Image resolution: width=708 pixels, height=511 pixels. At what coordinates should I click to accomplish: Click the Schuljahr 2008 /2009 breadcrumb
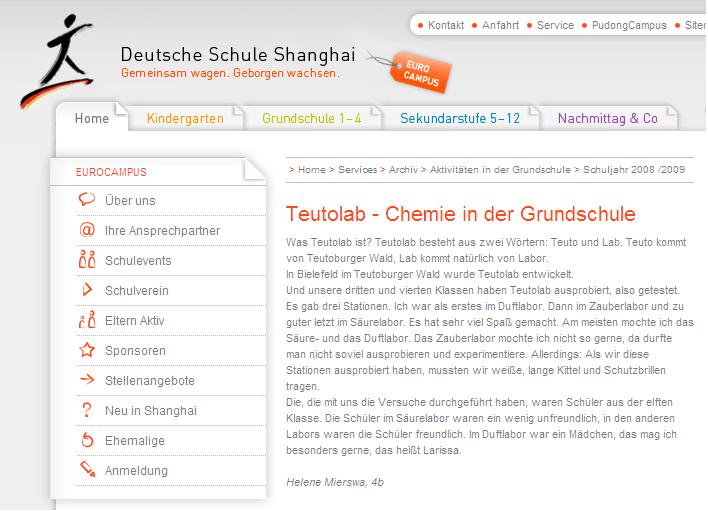click(633, 170)
